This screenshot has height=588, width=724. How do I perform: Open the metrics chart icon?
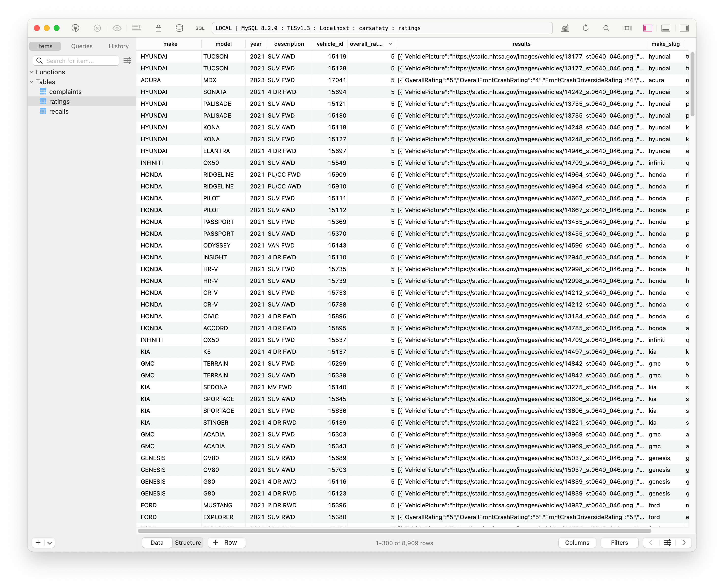(x=565, y=28)
